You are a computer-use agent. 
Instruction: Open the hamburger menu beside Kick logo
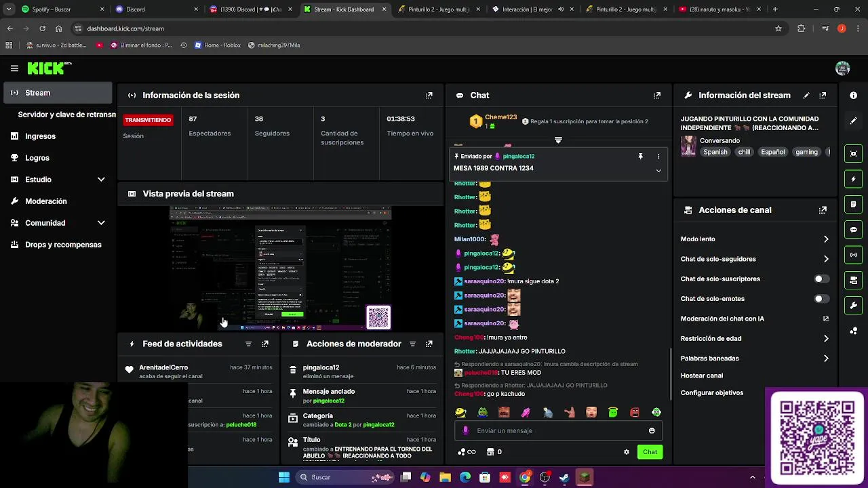click(14, 68)
